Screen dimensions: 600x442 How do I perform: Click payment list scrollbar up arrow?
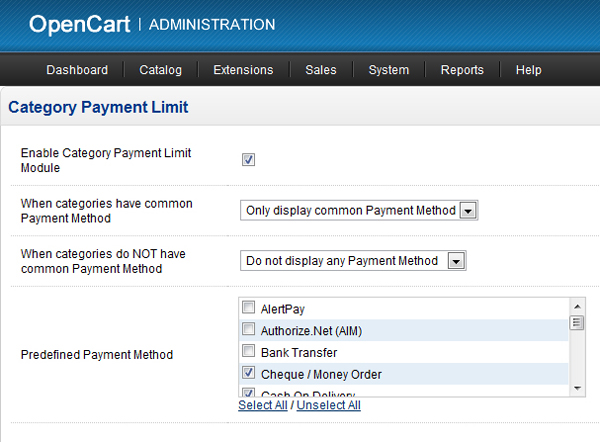point(576,306)
